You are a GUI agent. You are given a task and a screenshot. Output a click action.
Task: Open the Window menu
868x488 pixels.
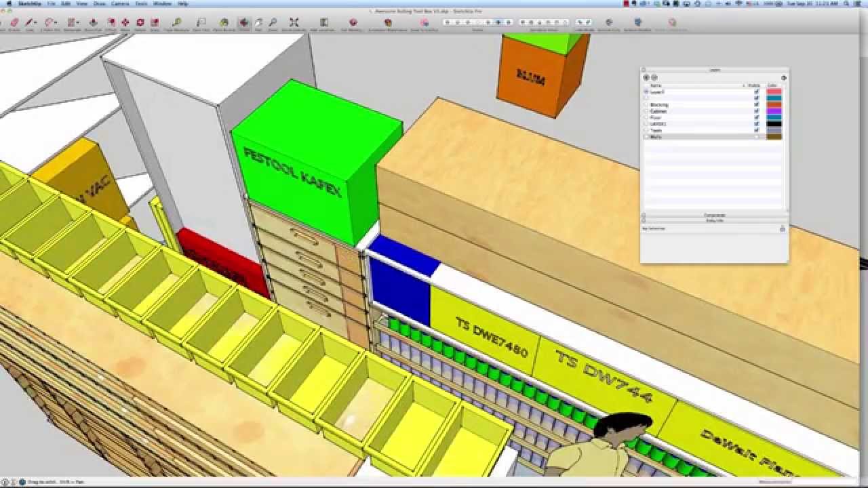pyautogui.click(x=163, y=3)
